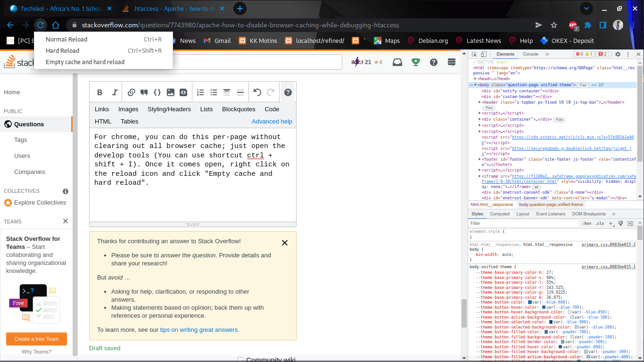This screenshot has width=644, height=362.
Task: Open the achievements trophy icon
Action: click(415, 62)
